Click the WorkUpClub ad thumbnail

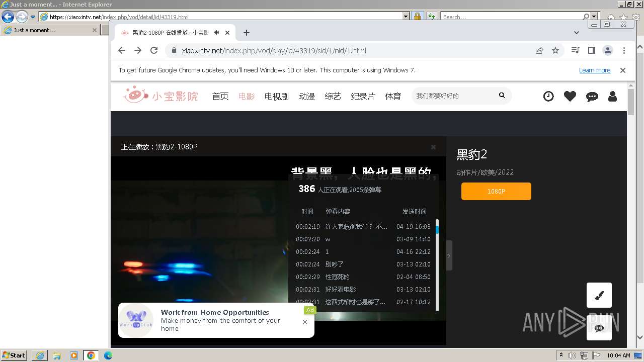[136, 320]
